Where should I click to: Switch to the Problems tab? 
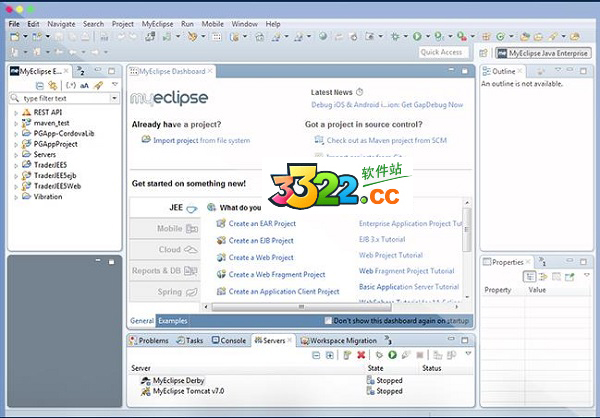pos(149,340)
